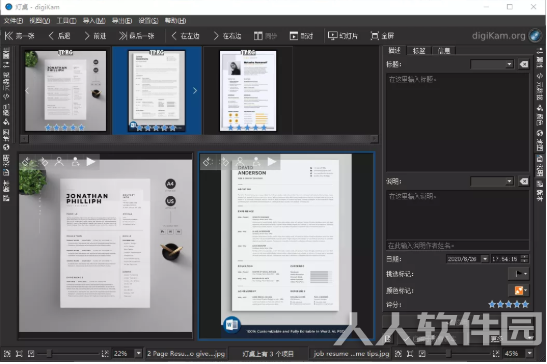Click into the caption text area
The width and height of the screenshot is (547, 364).
[457, 215]
